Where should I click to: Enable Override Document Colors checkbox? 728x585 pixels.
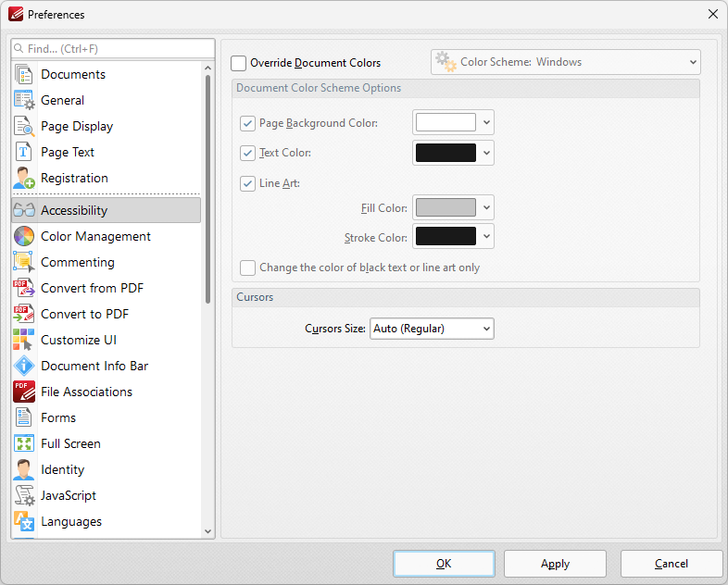[239, 63]
